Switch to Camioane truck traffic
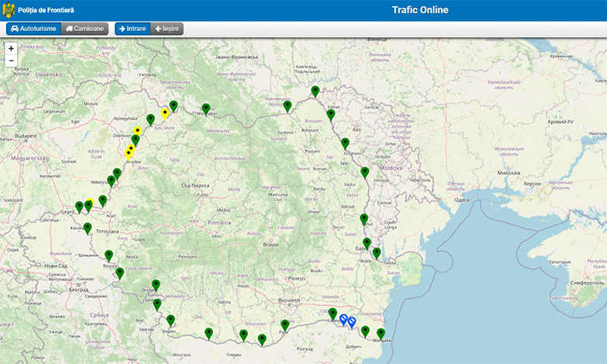 coord(84,29)
